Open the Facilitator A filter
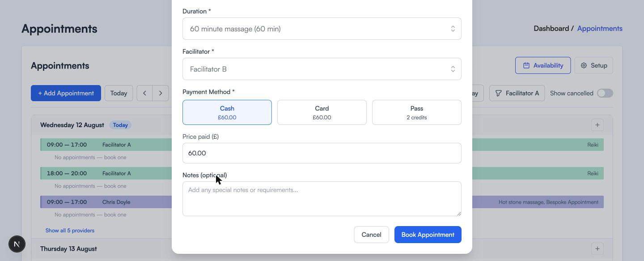 tap(517, 93)
